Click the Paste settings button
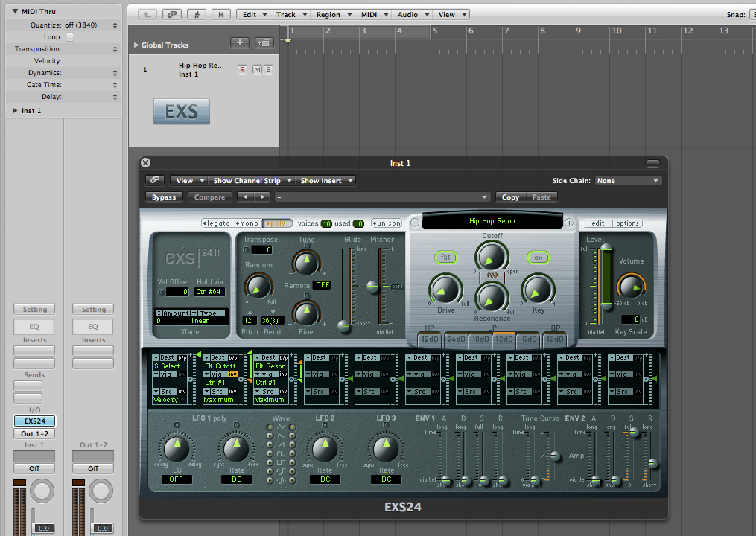The width and height of the screenshot is (756, 536). [542, 197]
